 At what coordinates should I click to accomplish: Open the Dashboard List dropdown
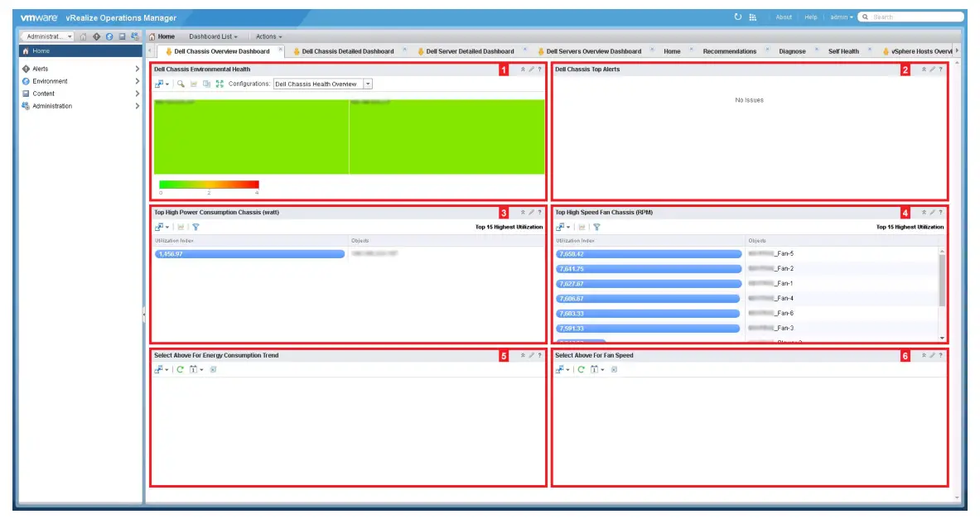[215, 36]
